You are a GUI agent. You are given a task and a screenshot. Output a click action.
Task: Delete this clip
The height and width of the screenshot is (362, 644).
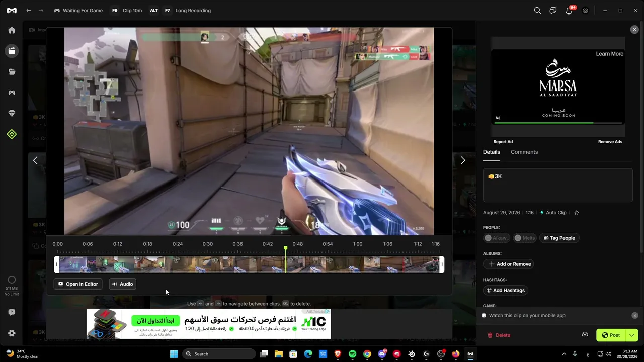[499, 335]
